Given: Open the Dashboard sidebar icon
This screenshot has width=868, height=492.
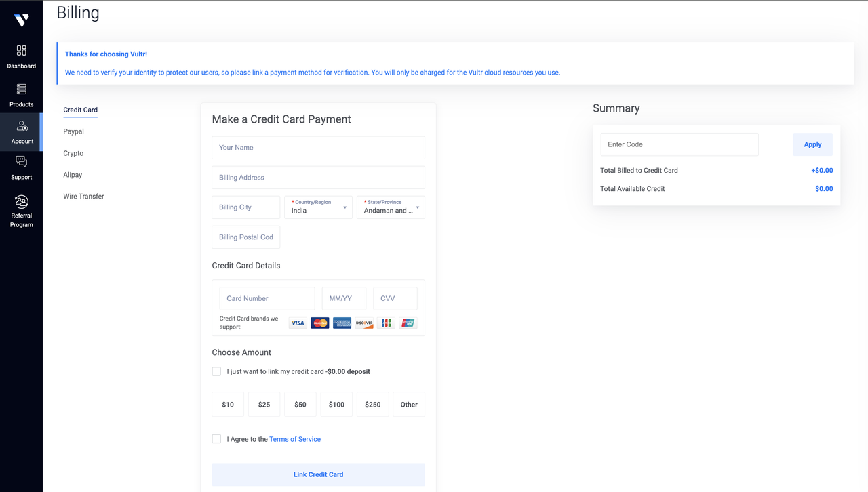Looking at the screenshot, I should [x=21, y=51].
